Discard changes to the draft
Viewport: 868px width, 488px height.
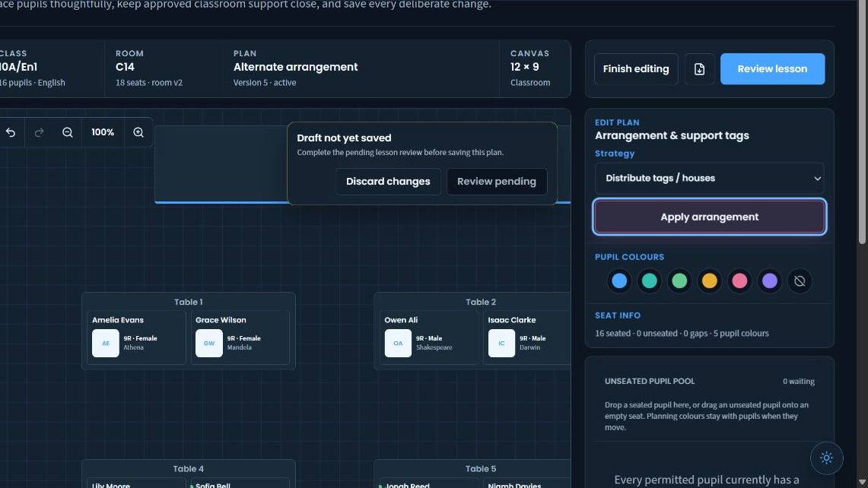click(388, 182)
